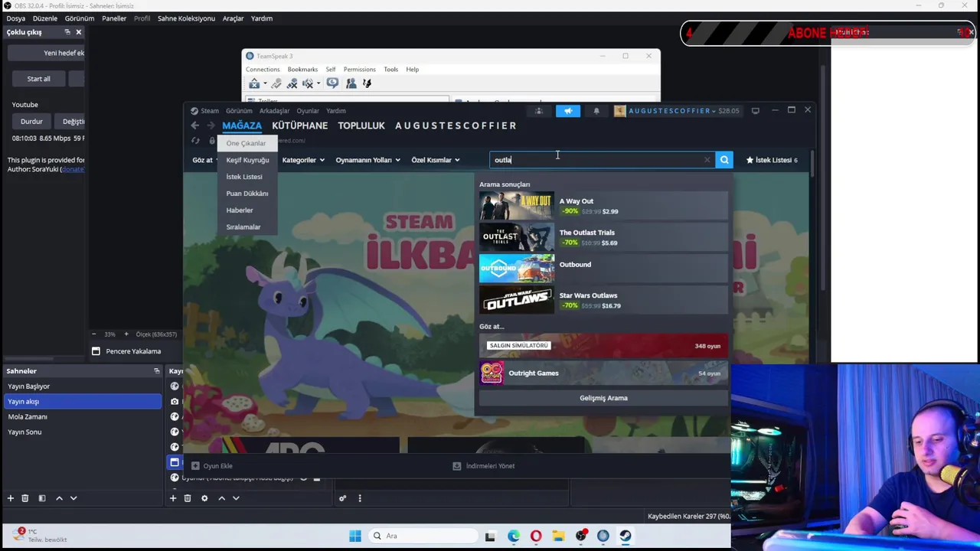Screen dimensions: 980x551
Task: Go back with Steam's left arrow
Action: click(195, 126)
